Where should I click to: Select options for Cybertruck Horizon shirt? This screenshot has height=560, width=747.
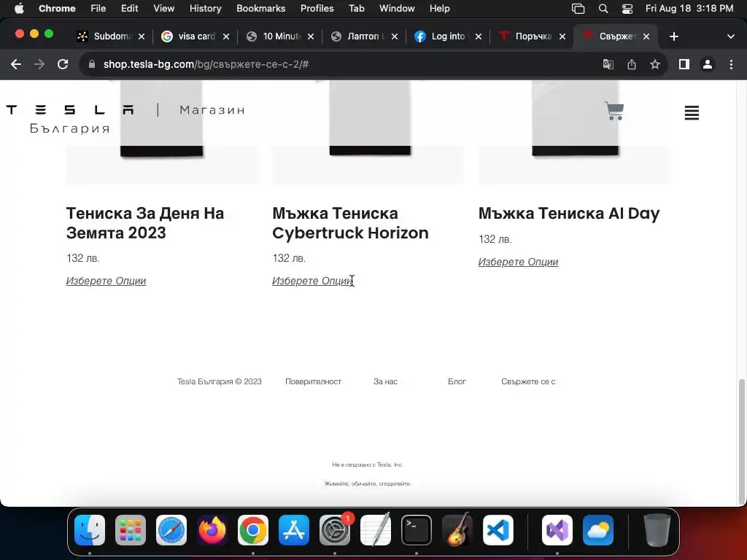[x=312, y=281]
